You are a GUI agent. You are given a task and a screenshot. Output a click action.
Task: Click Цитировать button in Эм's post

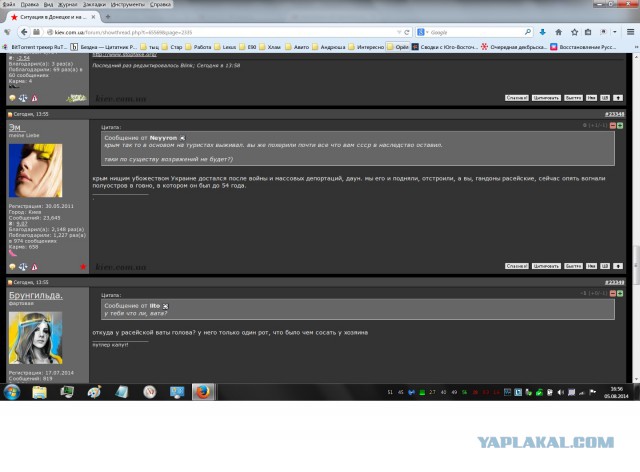coord(546,266)
